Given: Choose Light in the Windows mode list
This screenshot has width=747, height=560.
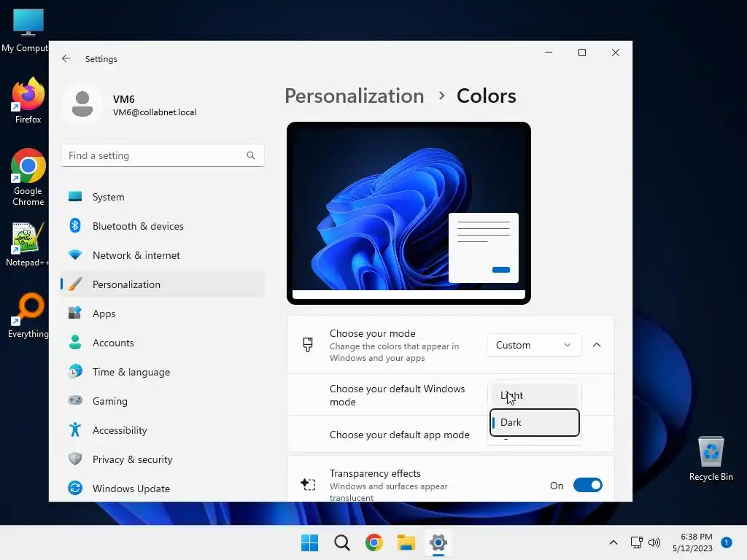Looking at the screenshot, I should pyautogui.click(x=534, y=395).
